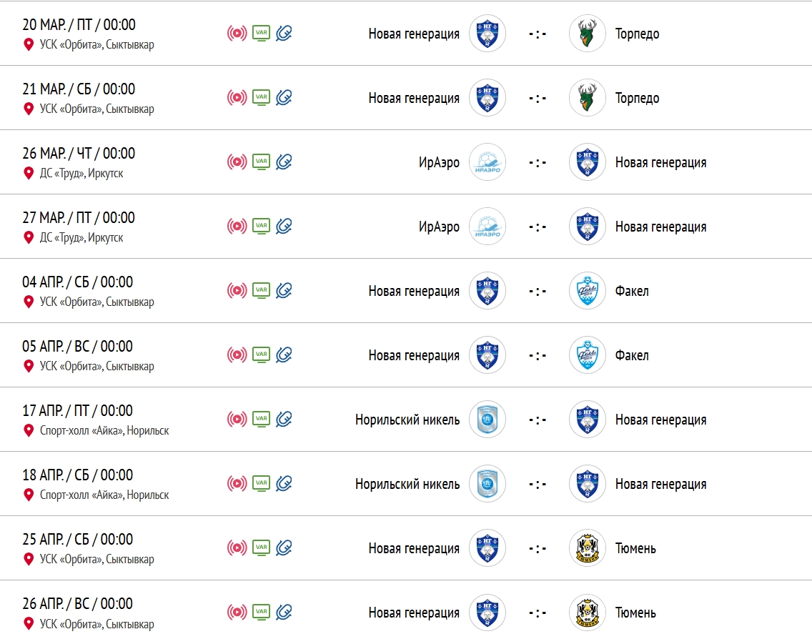Click ИрАэро team logo in 27 March match
The width and height of the screenshot is (812, 644).
click(x=487, y=227)
